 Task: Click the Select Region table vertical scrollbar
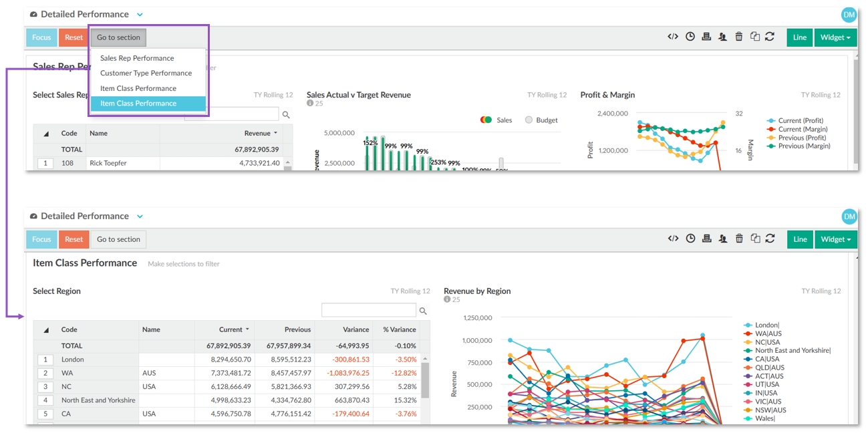coord(424,381)
